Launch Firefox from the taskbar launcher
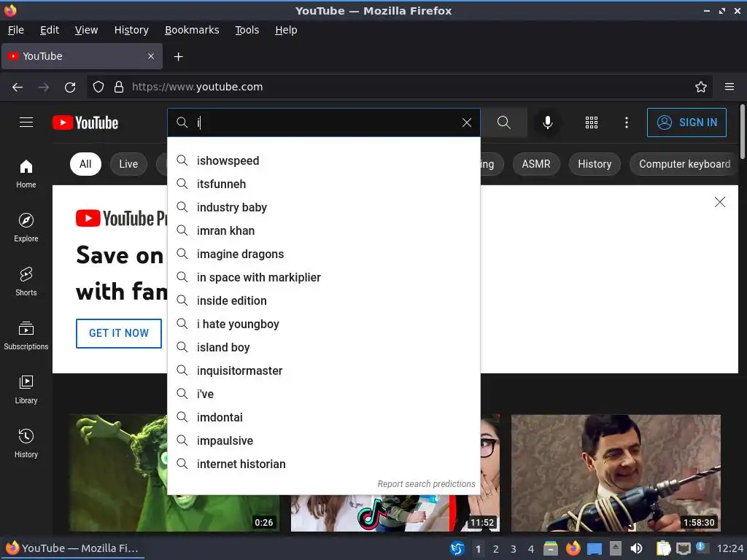Screen dimensions: 747x560 [573, 548]
